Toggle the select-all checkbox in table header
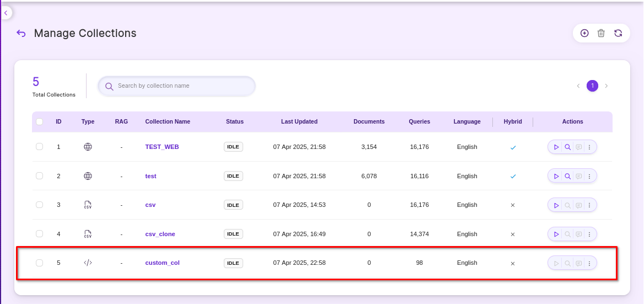The width and height of the screenshot is (644, 304). click(40, 121)
